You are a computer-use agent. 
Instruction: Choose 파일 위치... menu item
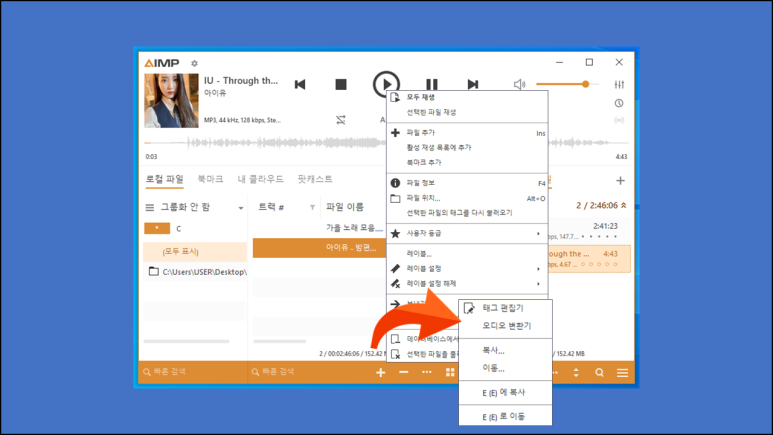point(467,198)
